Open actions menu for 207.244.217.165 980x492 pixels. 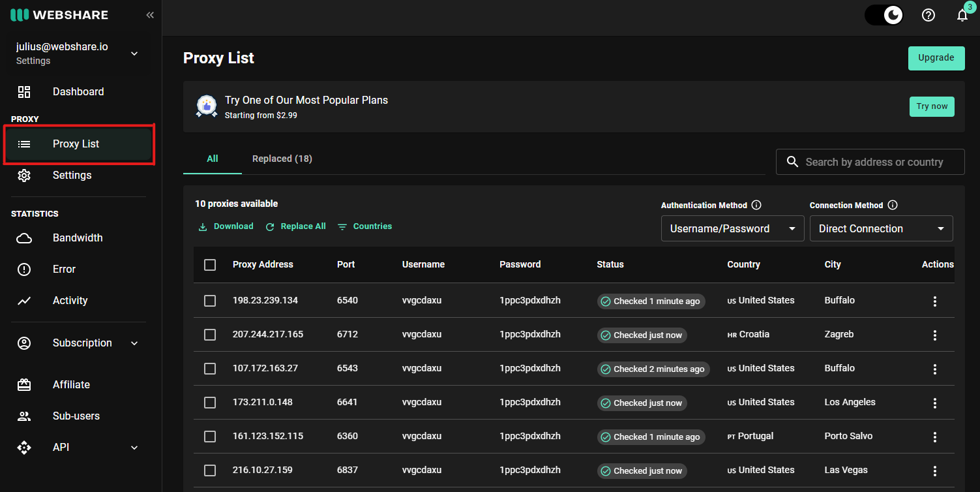[935, 335]
